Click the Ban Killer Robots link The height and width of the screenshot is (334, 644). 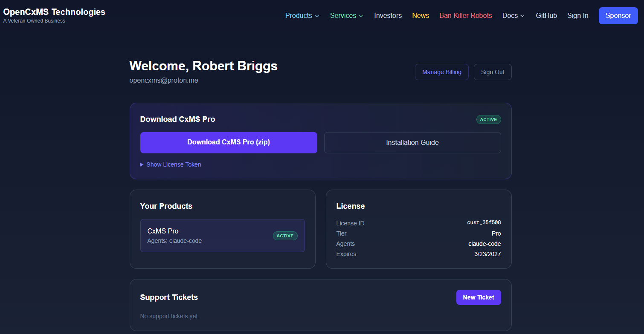466,15
